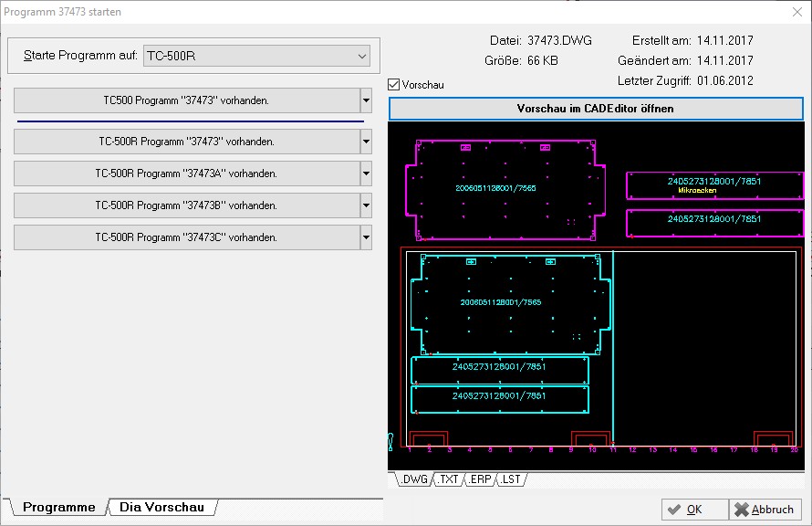The width and height of the screenshot is (812, 526).
Task: Click button TC-500R Programm "37473" vorhanden
Action: coord(187,142)
